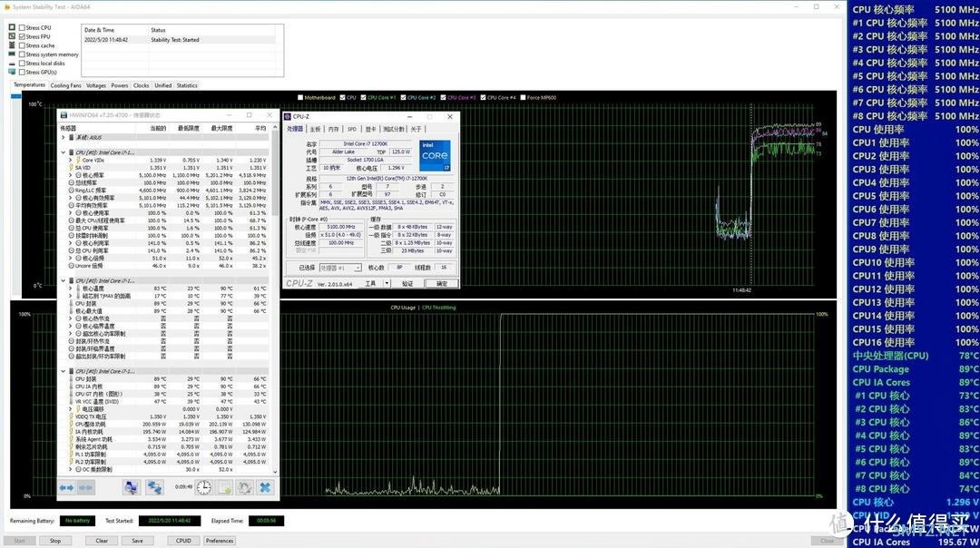980x548 pixels.
Task: Click CPU-Z purple title bar icon
Action: point(288,116)
